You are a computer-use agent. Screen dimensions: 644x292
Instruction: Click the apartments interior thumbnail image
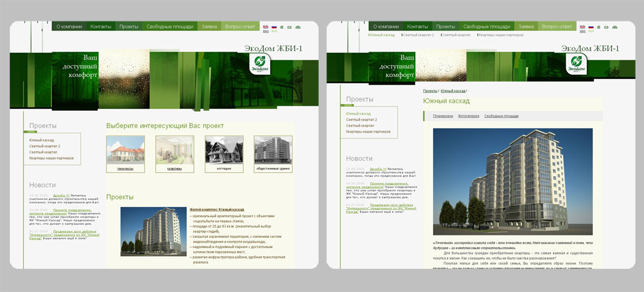click(175, 150)
